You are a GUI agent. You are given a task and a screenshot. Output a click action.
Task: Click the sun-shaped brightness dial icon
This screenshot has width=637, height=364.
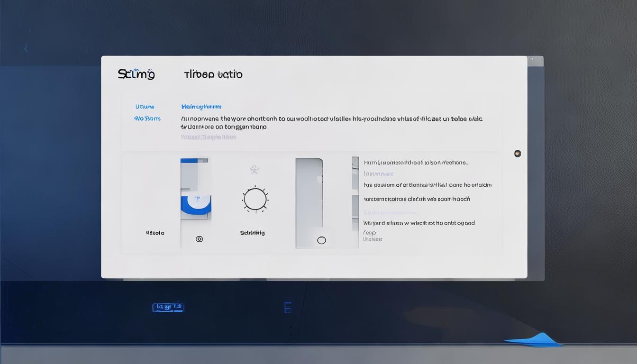255,199
